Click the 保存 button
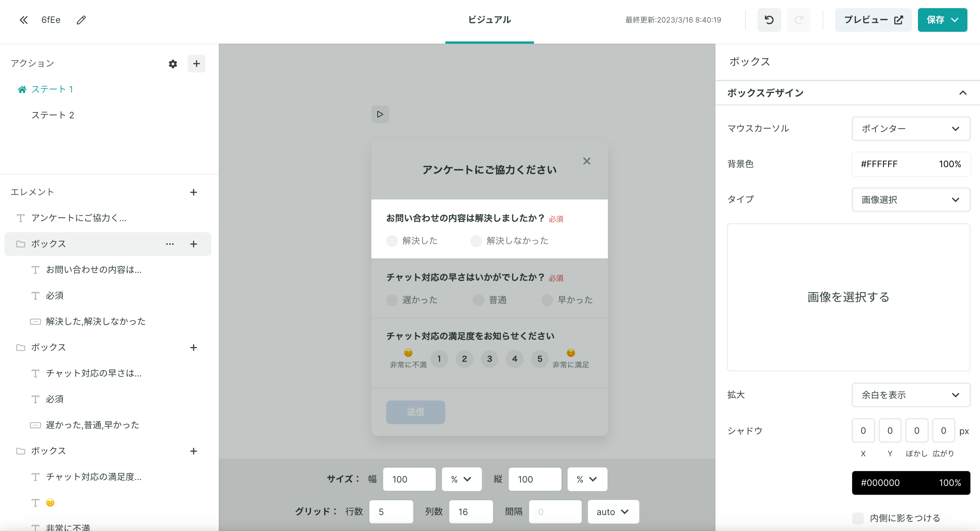980x531 pixels. pyautogui.click(x=942, y=20)
